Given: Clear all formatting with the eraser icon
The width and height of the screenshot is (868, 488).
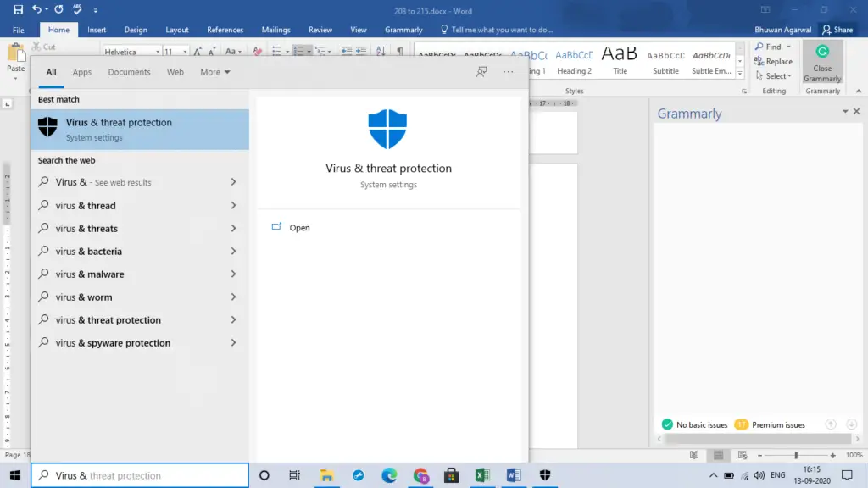Looking at the screenshot, I should (258, 52).
